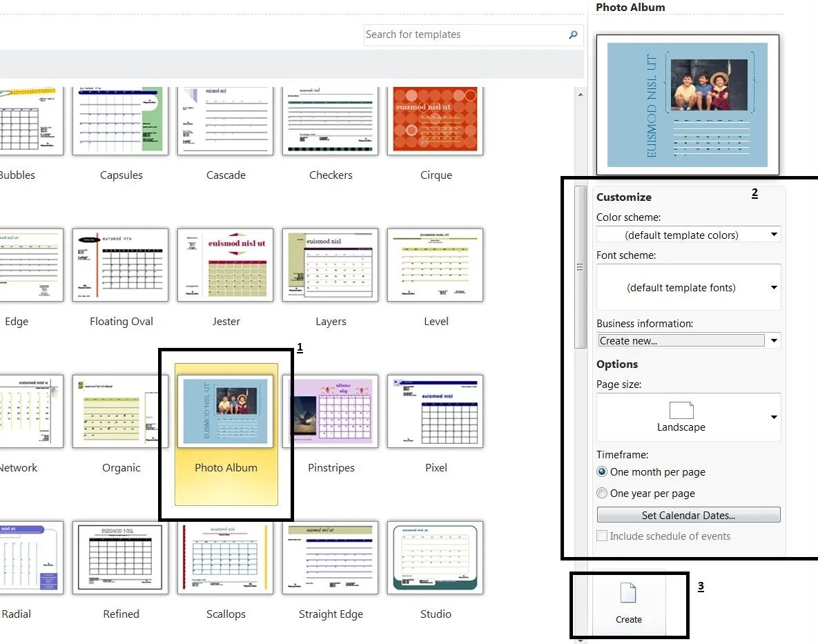This screenshot has height=644, width=818.
Task: Select the Organic calendar template
Action: point(121,411)
